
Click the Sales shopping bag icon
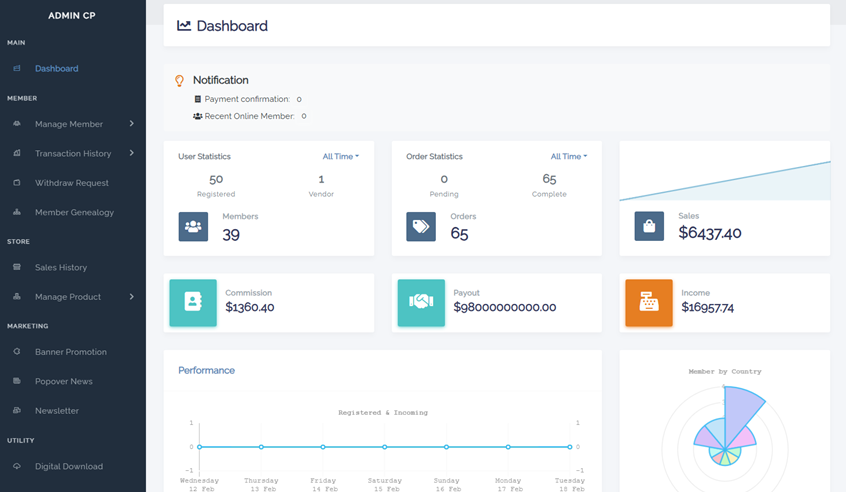click(649, 226)
